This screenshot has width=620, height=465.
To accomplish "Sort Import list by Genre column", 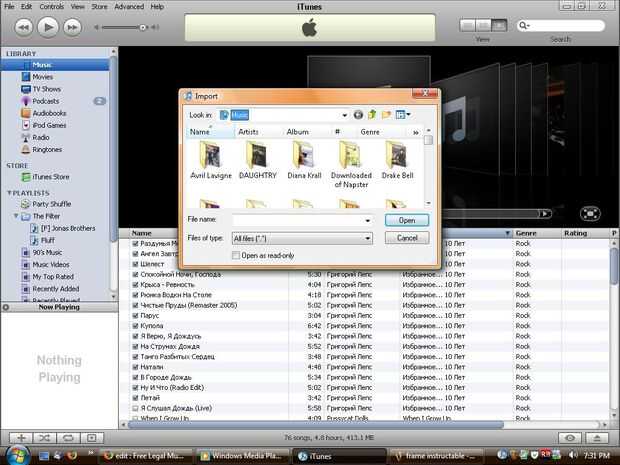I will click(370, 132).
